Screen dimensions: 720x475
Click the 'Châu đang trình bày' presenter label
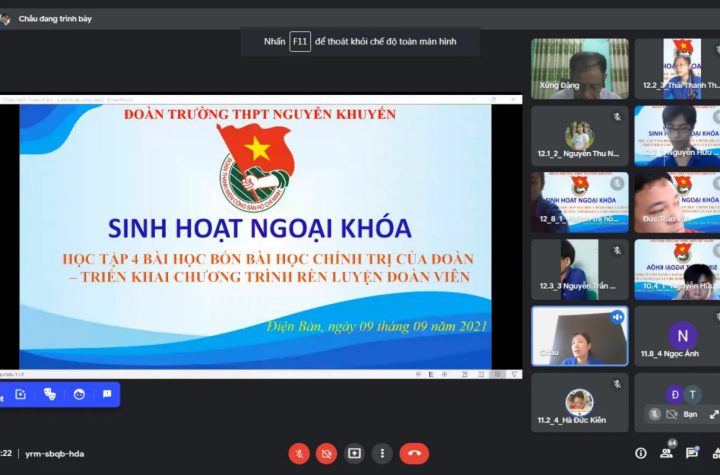55,19
